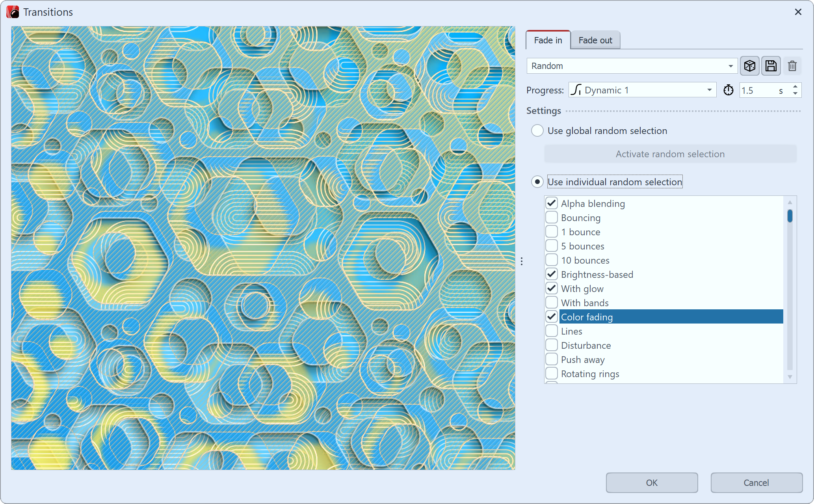Image resolution: width=814 pixels, height=504 pixels.
Task: Close the Transitions dialog
Action: pyautogui.click(x=798, y=12)
